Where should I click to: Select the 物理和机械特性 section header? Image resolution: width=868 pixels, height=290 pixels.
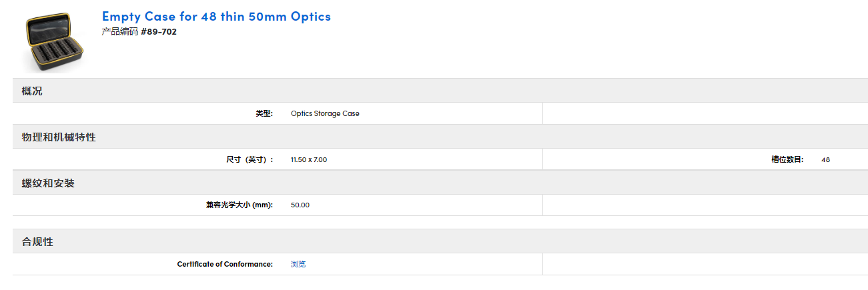point(59,137)
